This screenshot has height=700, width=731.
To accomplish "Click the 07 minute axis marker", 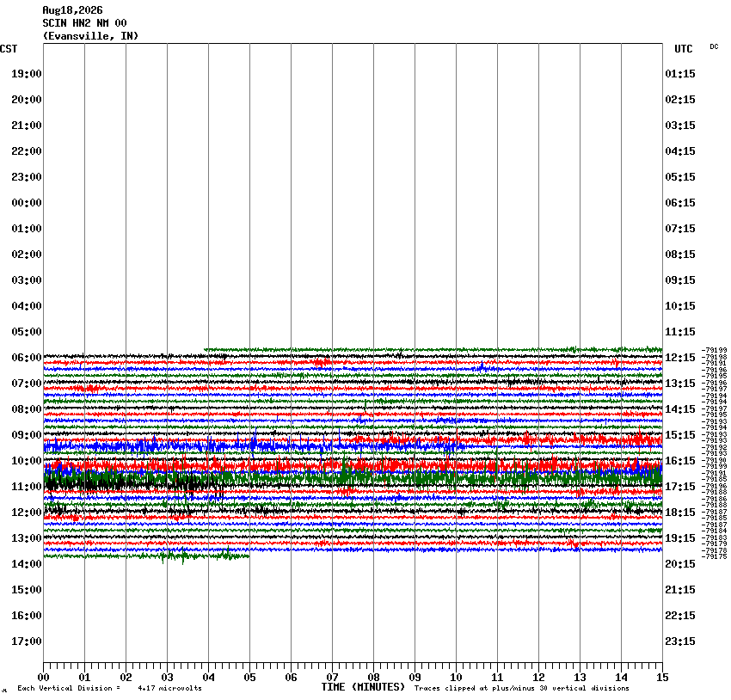I will tap(333, 678).
